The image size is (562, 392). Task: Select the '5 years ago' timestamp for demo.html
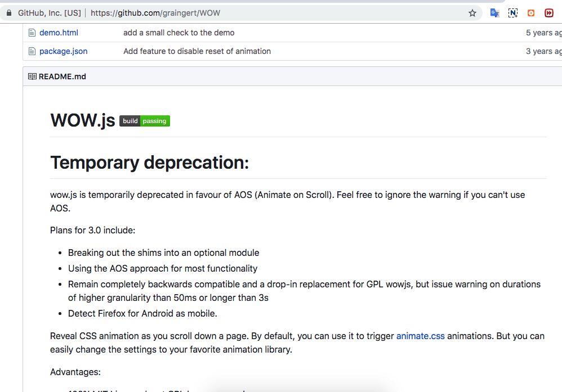click(544, 33)
